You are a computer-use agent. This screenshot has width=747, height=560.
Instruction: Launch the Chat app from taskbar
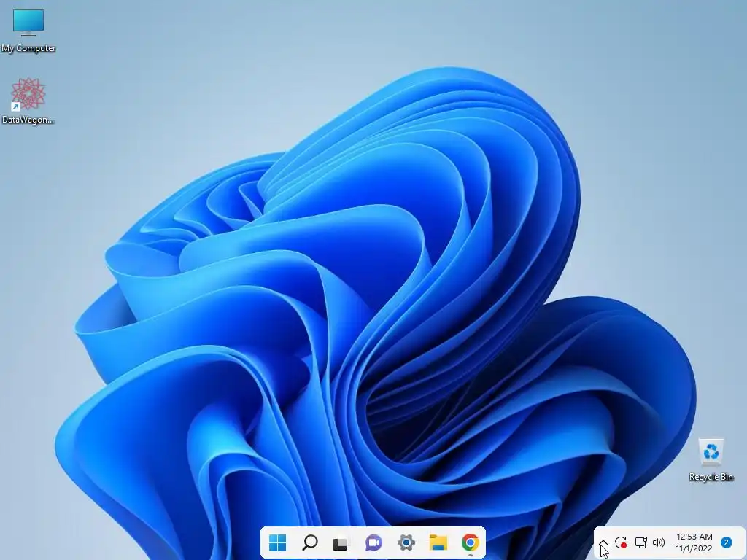[x=373, y=542]
